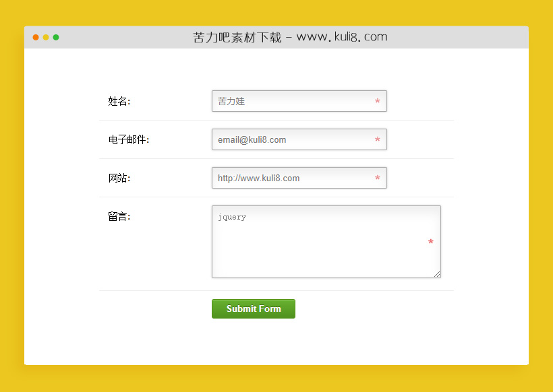The width and height of the screenshot is (553, 392).
Task: Click the orange window control dot
Action: [35, 38]
